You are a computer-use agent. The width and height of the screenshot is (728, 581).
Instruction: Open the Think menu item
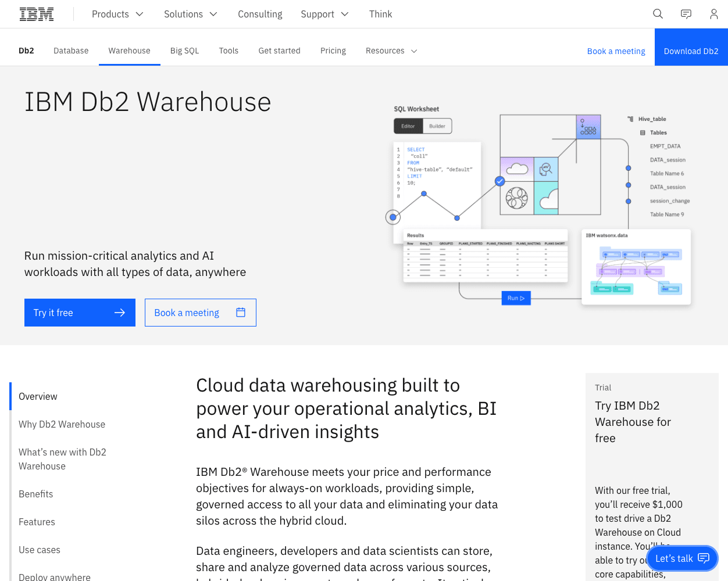tap(381, 14)
